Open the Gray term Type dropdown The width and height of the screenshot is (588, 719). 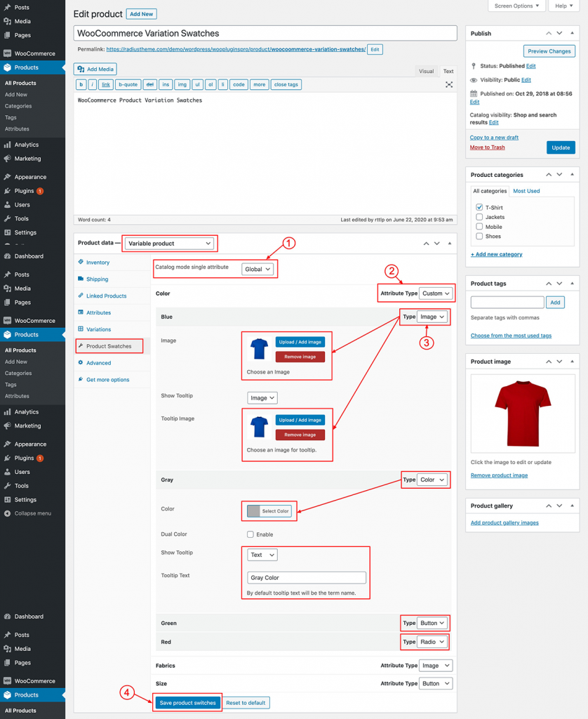click(432, 480)
